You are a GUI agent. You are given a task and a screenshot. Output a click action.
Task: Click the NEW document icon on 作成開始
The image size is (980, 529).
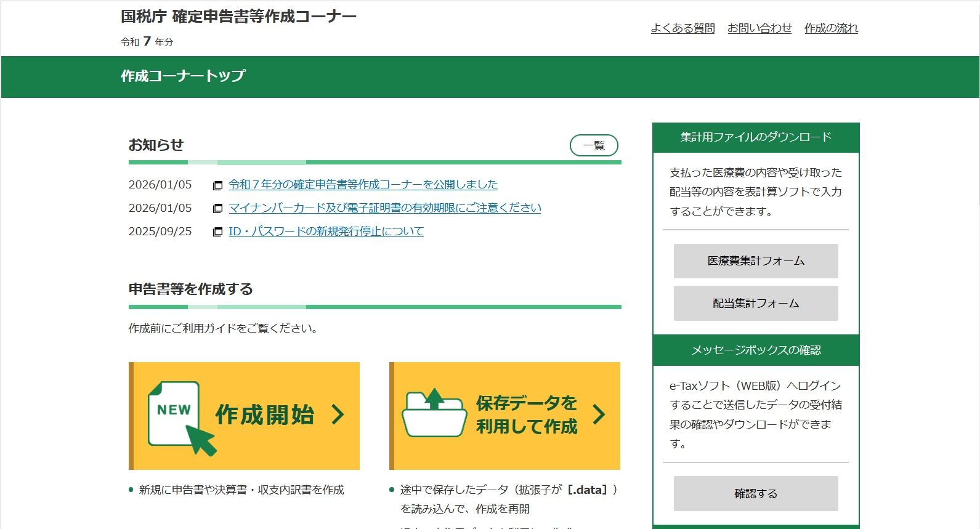[182, 418]
